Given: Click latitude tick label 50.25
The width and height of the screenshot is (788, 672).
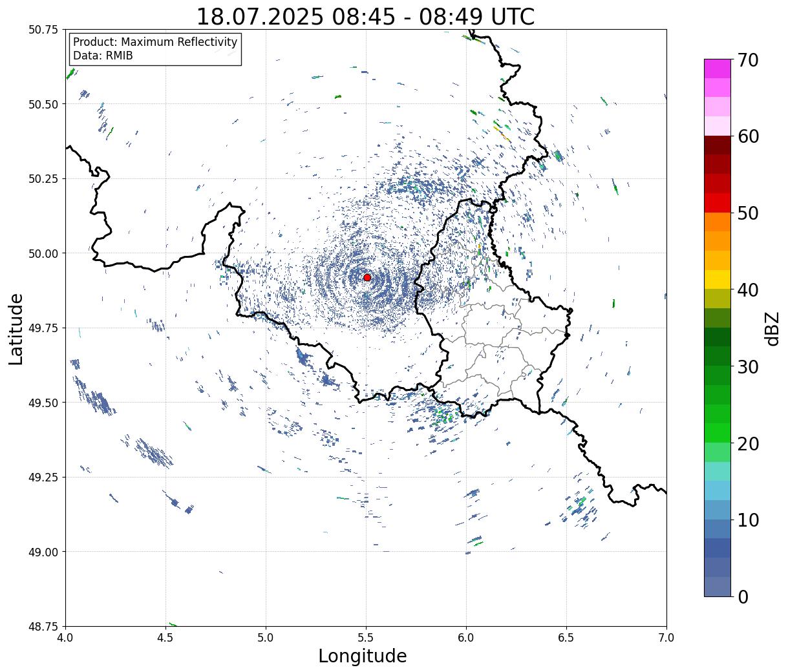Looking at the screenshot, I should pyautogui.click(x=43, y=179).
